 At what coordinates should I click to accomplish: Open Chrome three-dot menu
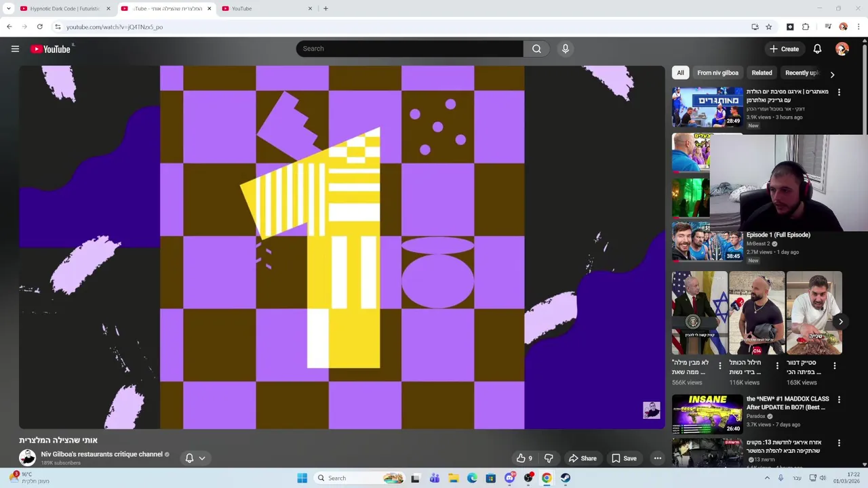point(859,27)
